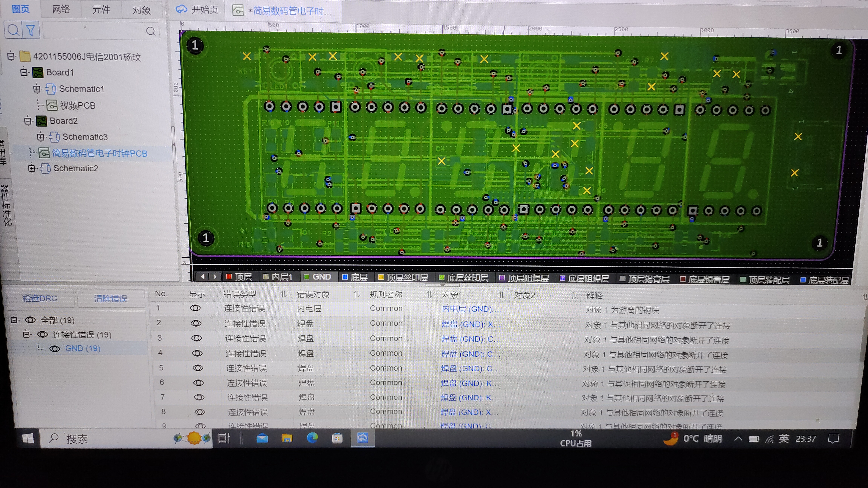Open Microsoft Edge from taskbar

pyautogui.click(x=312, y=438)
